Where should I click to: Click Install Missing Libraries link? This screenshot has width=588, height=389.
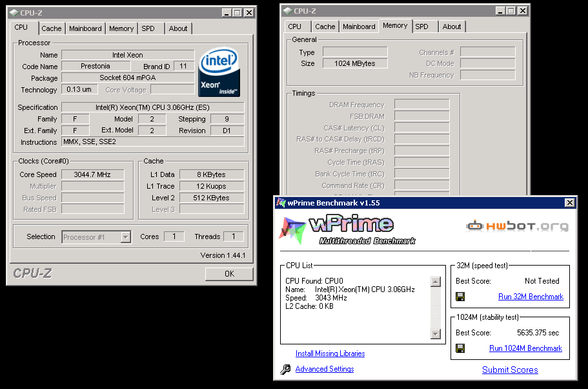pyautogui.click(x=330, y=353)
